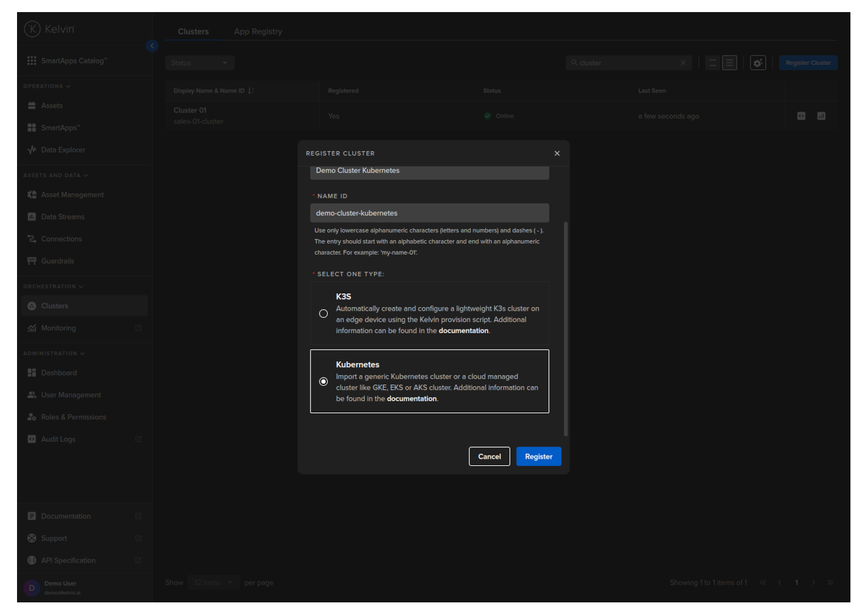Open table column settings gear icon

[x=758, y=63]
